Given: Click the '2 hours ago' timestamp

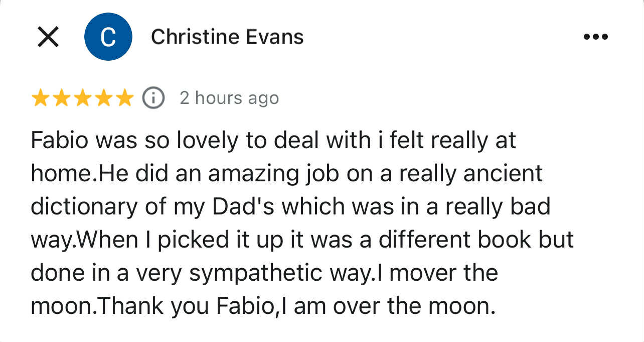Looking at the screenshot, I should click(229, 98).
